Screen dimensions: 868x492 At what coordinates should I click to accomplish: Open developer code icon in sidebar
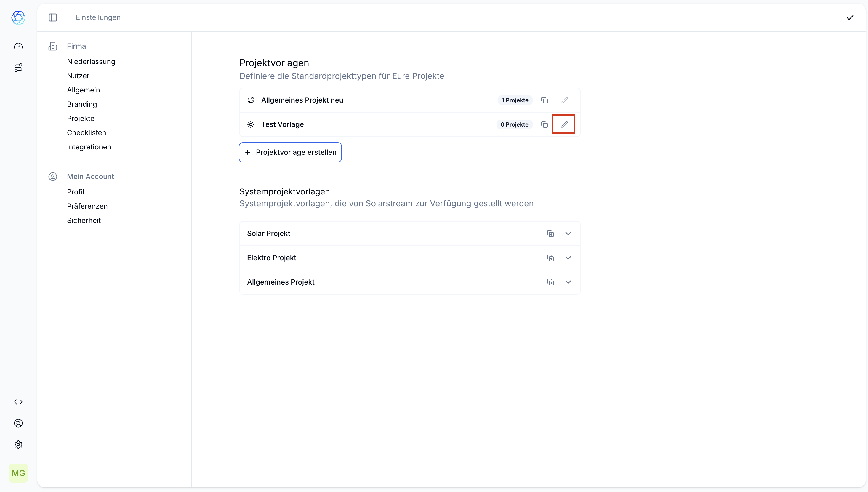tap(18, 402)
